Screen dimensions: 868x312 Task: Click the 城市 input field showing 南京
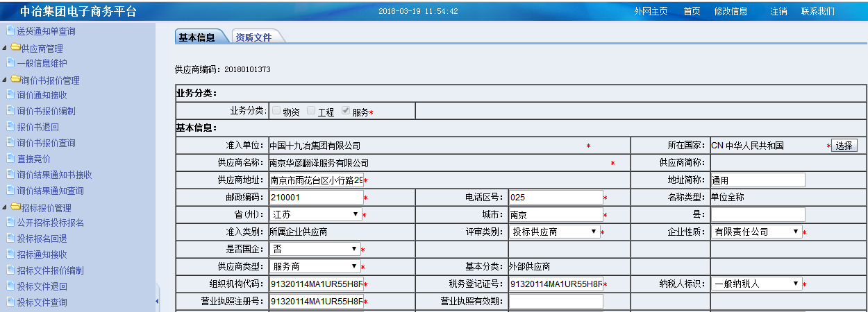tap(556, 215)
